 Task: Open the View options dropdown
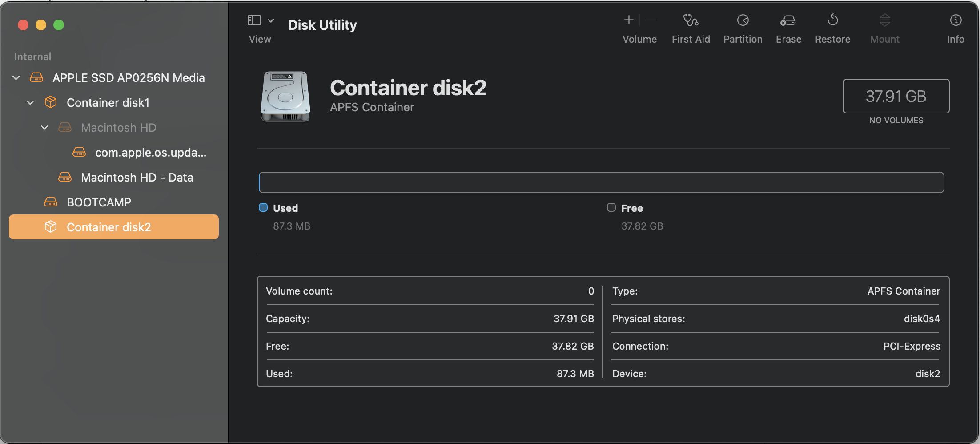pos(270,20)
